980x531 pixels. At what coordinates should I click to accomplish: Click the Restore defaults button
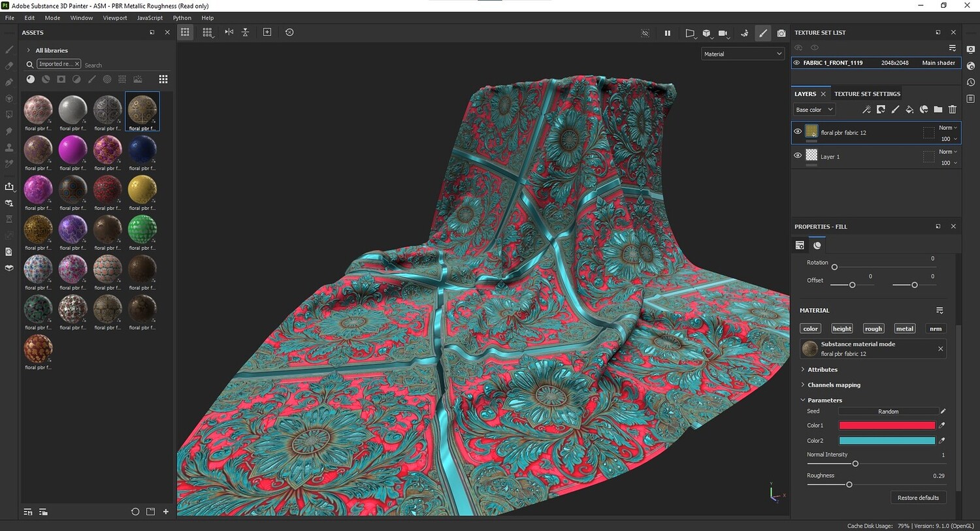(x=918, y=498)
